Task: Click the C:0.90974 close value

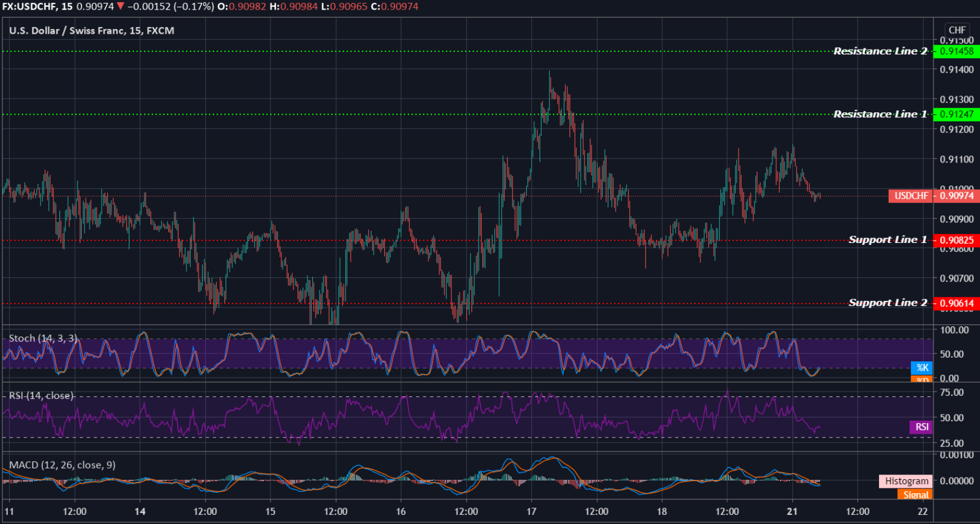Action: 394,7
